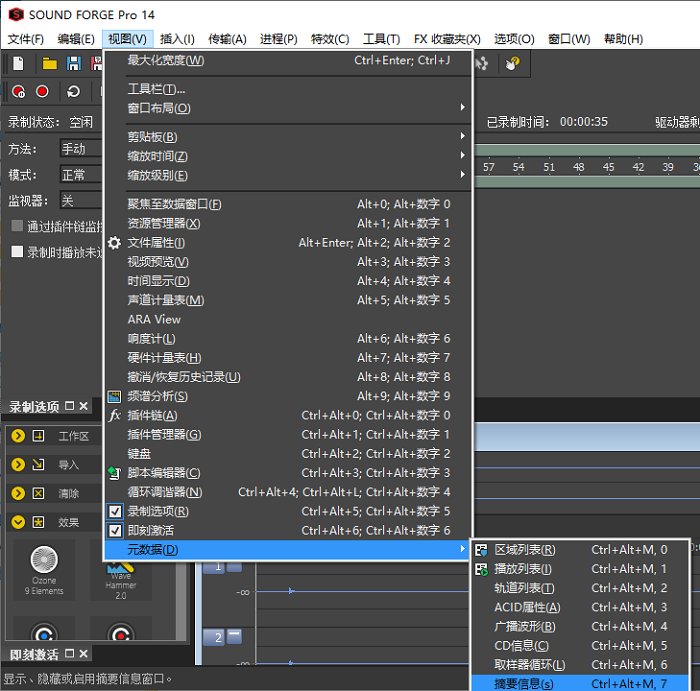Click the 脚本编辑器 script icon
700x691 pixels.
point(114,473)
